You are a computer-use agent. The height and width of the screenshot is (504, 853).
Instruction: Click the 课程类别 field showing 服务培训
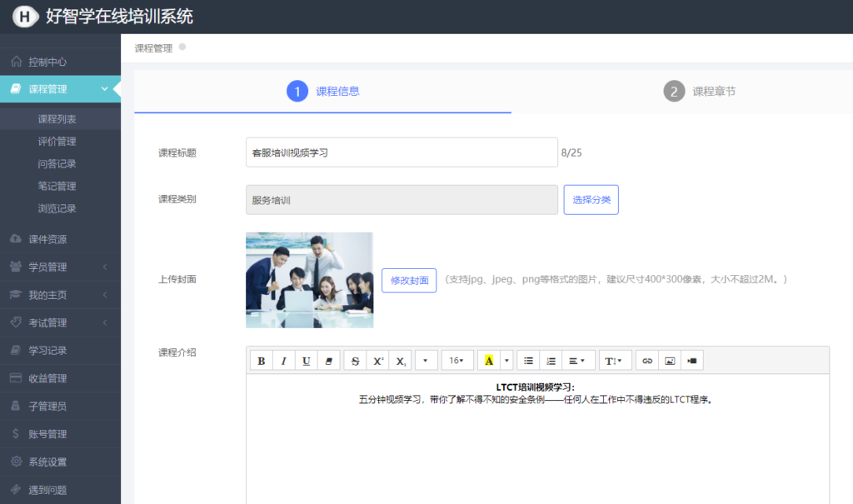(402, 200)
